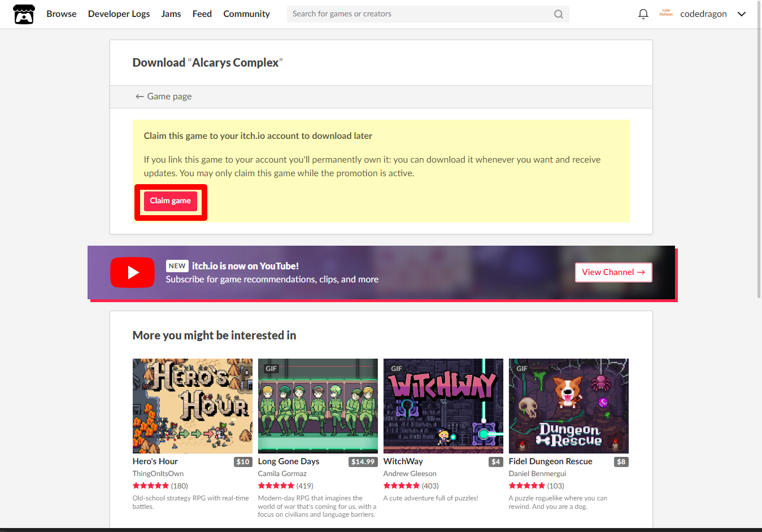Click the $4 price tag

pyautogui.click(x=496, y=462)
